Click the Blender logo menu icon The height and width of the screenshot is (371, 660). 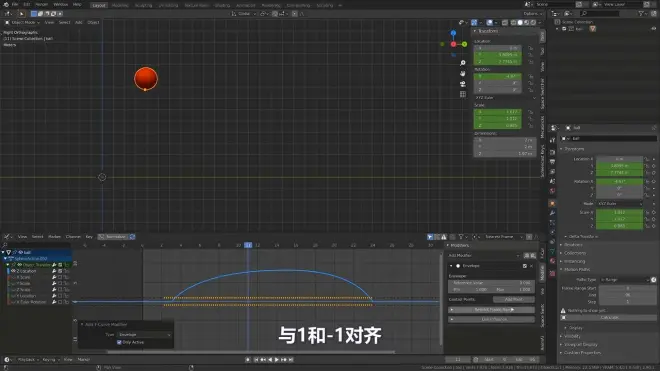6,5
